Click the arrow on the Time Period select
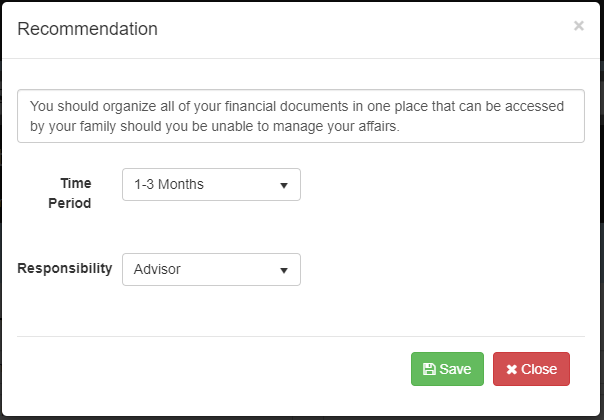 [x=284, y=185]
